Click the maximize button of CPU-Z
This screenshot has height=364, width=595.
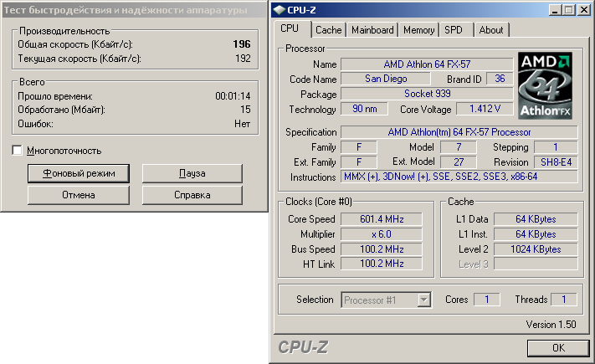point(568,10)
